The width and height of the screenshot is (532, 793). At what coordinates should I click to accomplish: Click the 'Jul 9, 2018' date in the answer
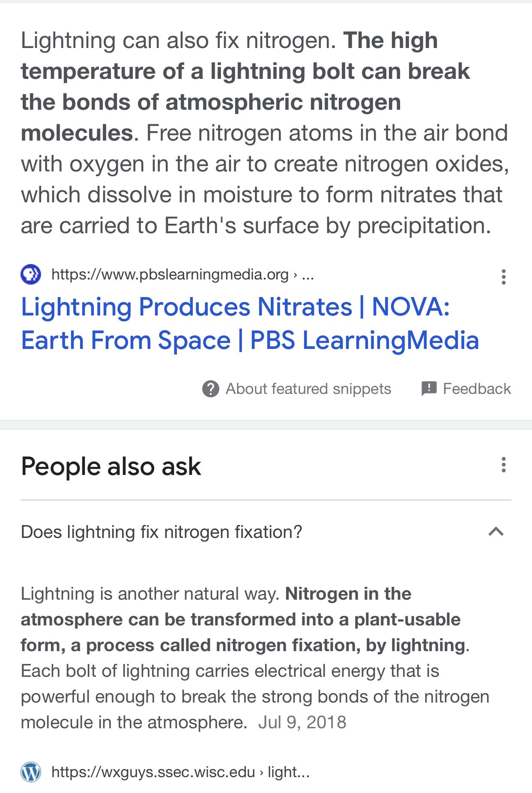[x=302, y=722]
